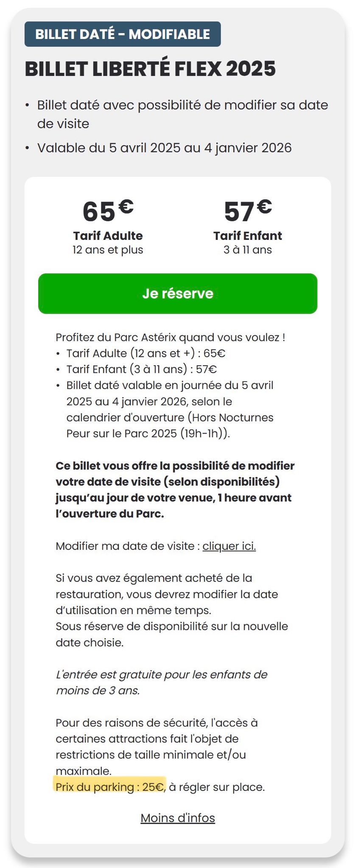Image resolution: width=358 pixels, height=868 pixels.
Task: Click the "12 ans et plus" age text
Action: click(108, 250)
